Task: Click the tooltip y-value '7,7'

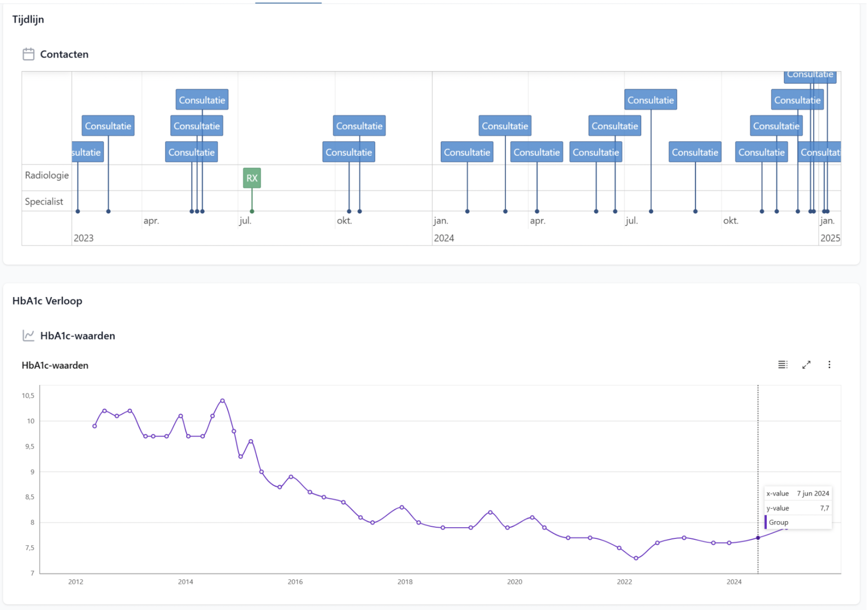Action: [824, 508]
